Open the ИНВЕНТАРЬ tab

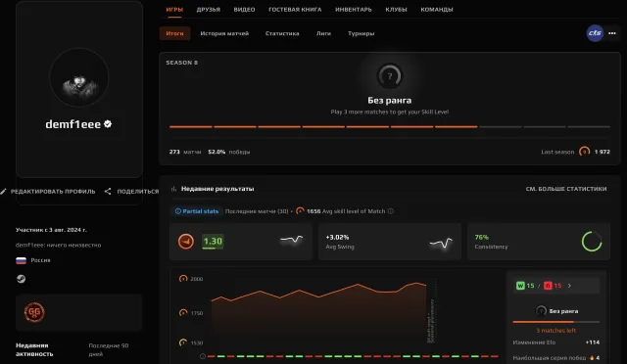(353, 9)
